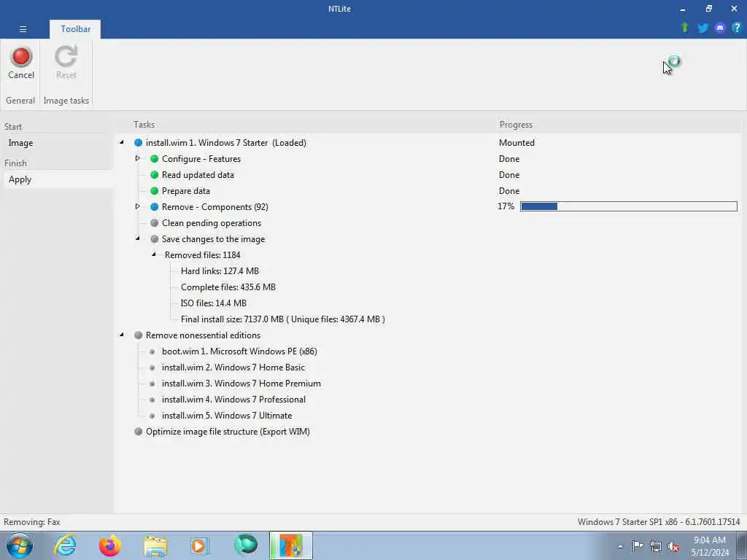Click Windows 7 Starter SP1 x86 status text

pyautogui.click(x=659, y=522)
